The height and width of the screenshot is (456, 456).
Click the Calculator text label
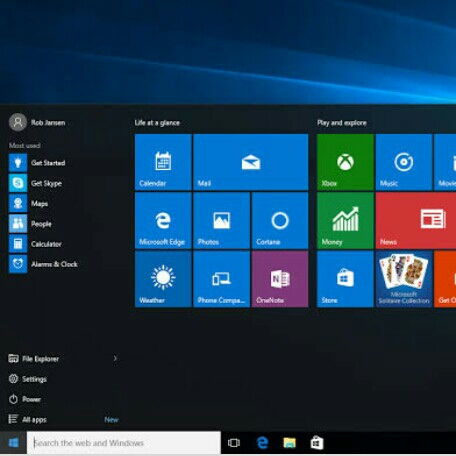tap(46, 244)
